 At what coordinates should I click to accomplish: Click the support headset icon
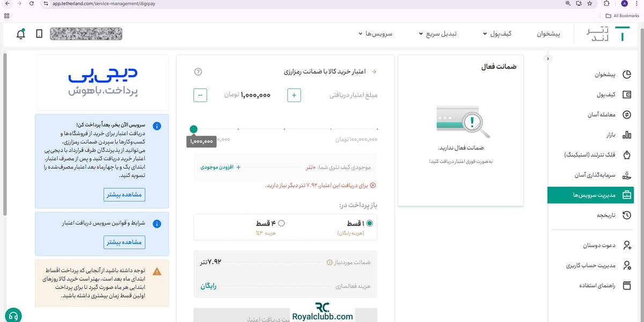pos(13,314)
